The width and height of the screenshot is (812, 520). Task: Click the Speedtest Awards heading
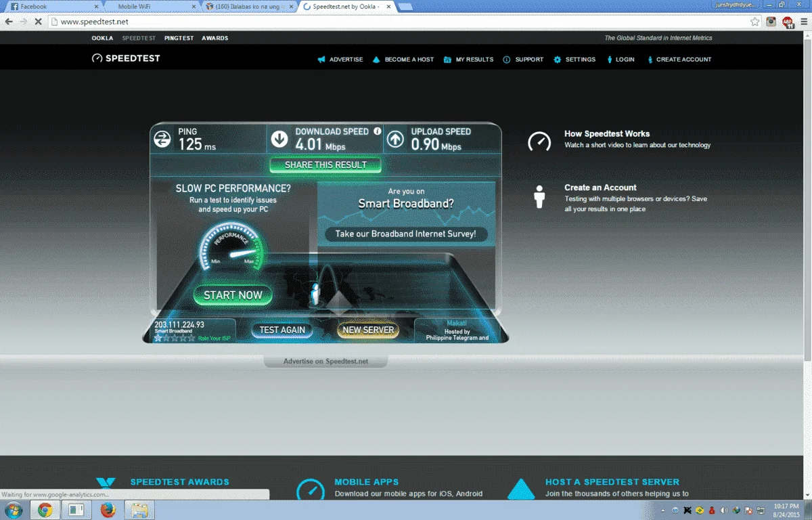click(179, 482)
